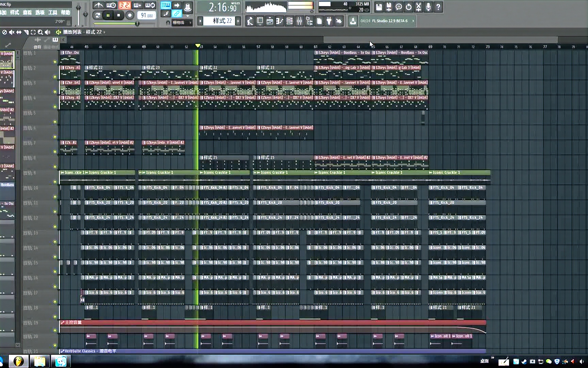Viewport: 588px width, 368px height.
Task: Mute 音轨 6 with its green dot
Action: 55,137
